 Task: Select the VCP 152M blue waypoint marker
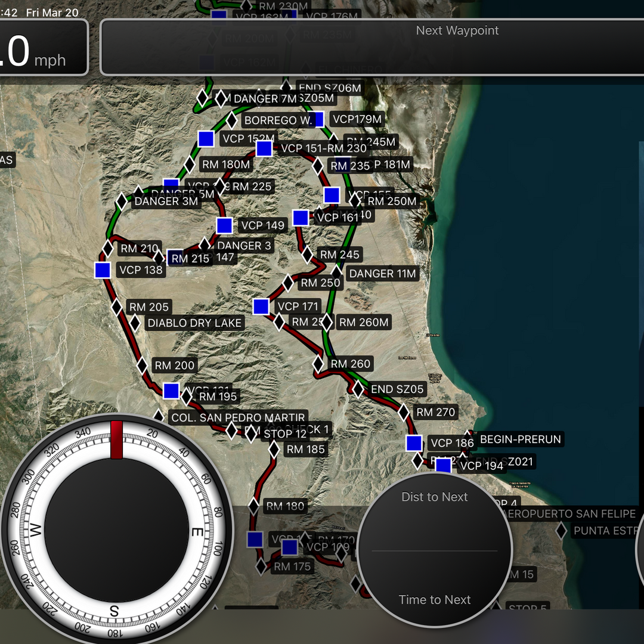tap(206, 139)
